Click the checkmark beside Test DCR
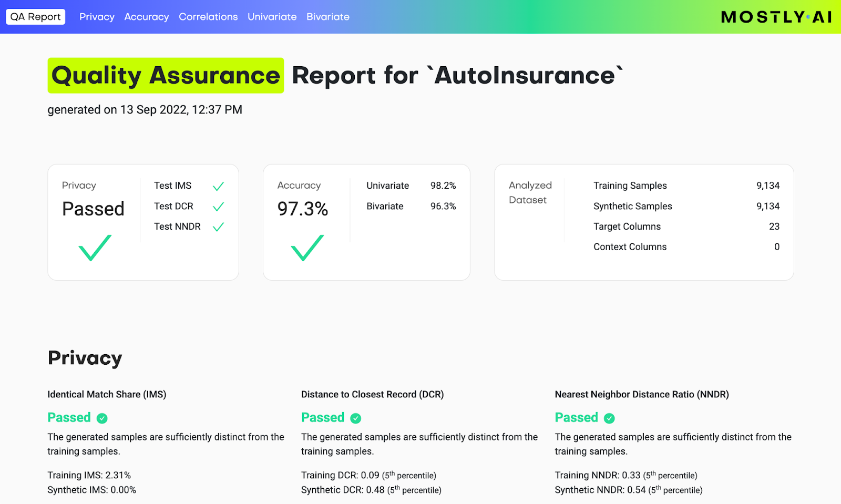Viewport: 841px width, 504px height. pyautogui.click(x=218, y=207)
